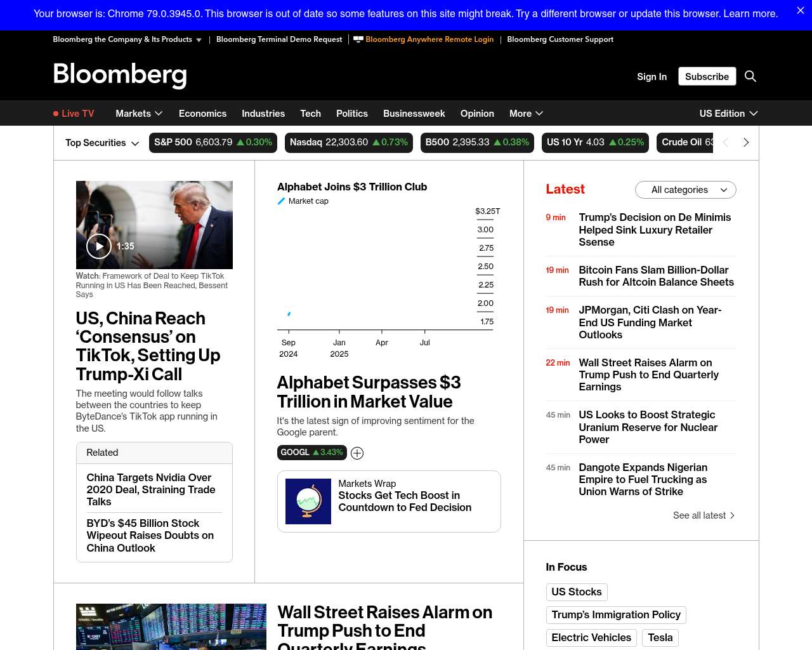The height and width of the screenshot is (650, 812).
Task: Open JPMorgan, Citi Clash story
Action: pos(650,322)
